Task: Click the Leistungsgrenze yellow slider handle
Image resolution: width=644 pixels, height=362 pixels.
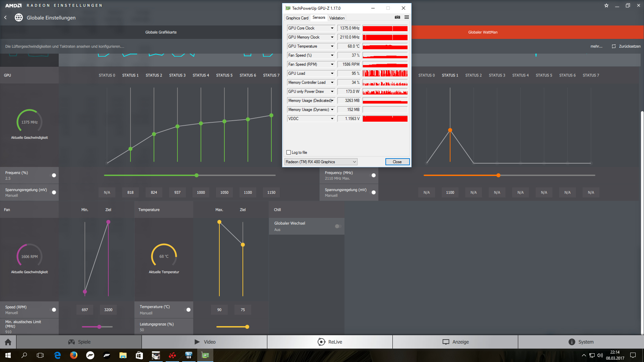Action: tap(247, 327)
